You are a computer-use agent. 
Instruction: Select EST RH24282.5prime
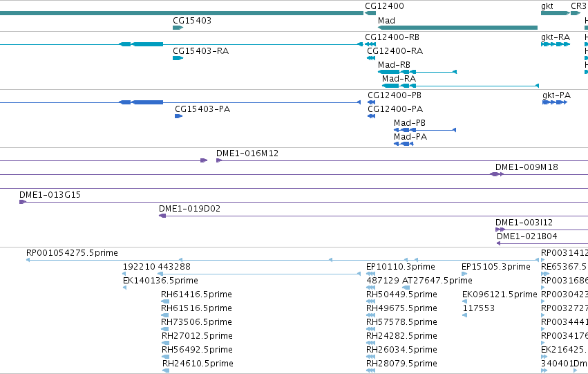pyautogui.click(x=401, y=336)
